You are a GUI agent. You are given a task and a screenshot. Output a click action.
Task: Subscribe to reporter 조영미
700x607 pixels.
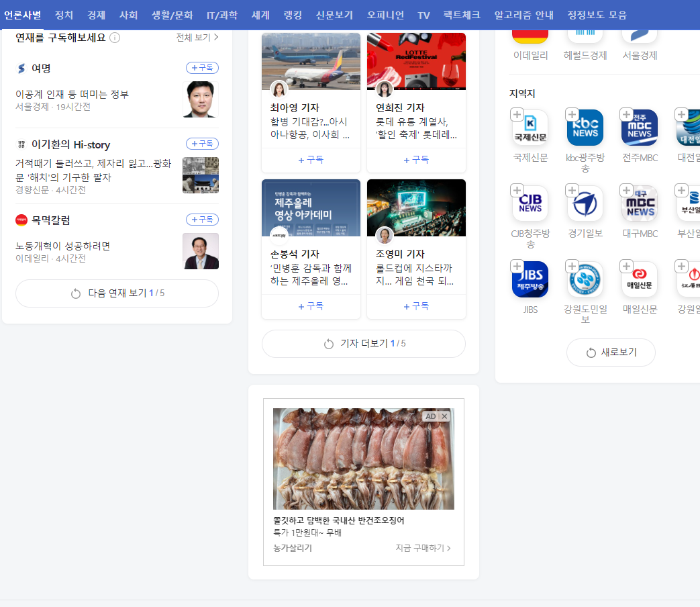(x=416, y=306)
